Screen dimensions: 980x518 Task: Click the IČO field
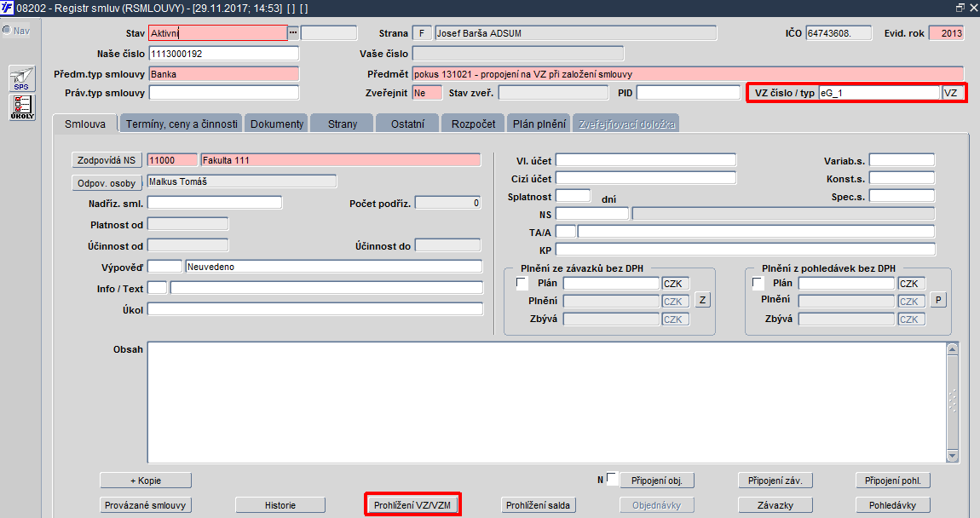point(839,33)
